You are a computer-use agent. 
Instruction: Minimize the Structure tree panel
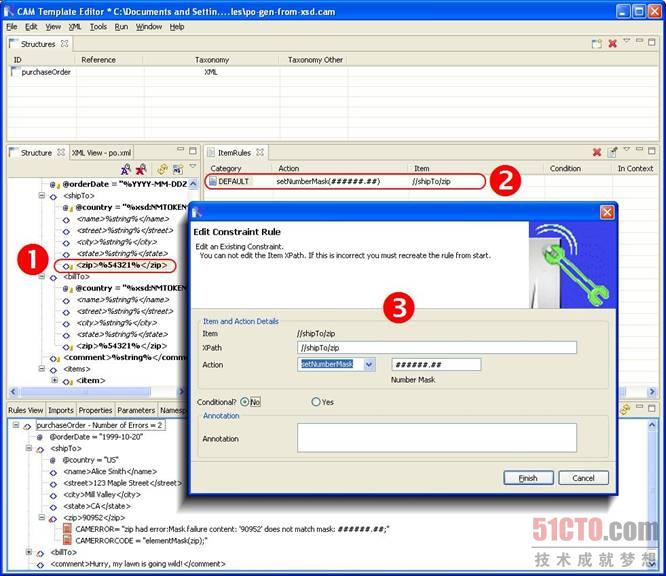(x=181, y=149)
